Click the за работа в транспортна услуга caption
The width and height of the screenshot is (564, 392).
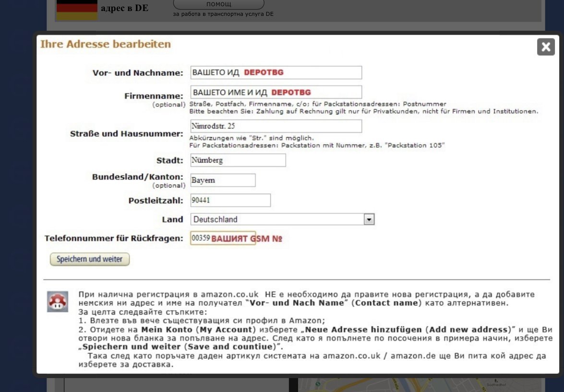(x=223, y=14)
